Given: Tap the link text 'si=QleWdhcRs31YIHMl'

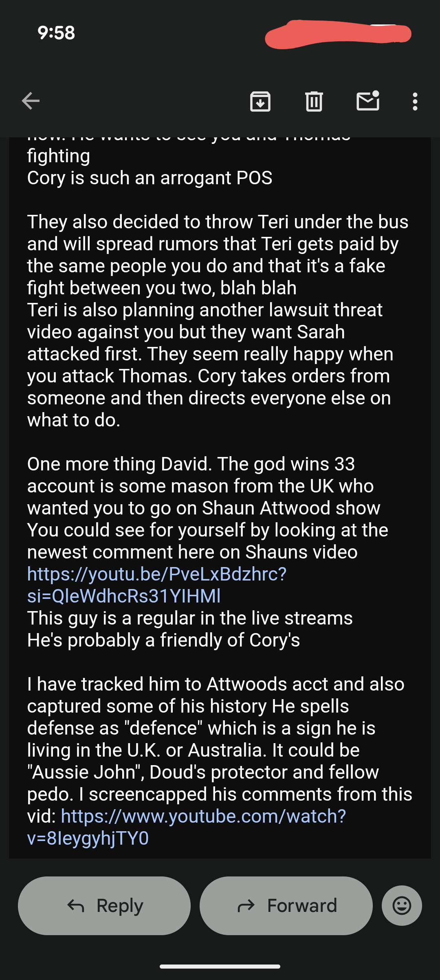Looking at the screenshot, I should coord(124,596).
